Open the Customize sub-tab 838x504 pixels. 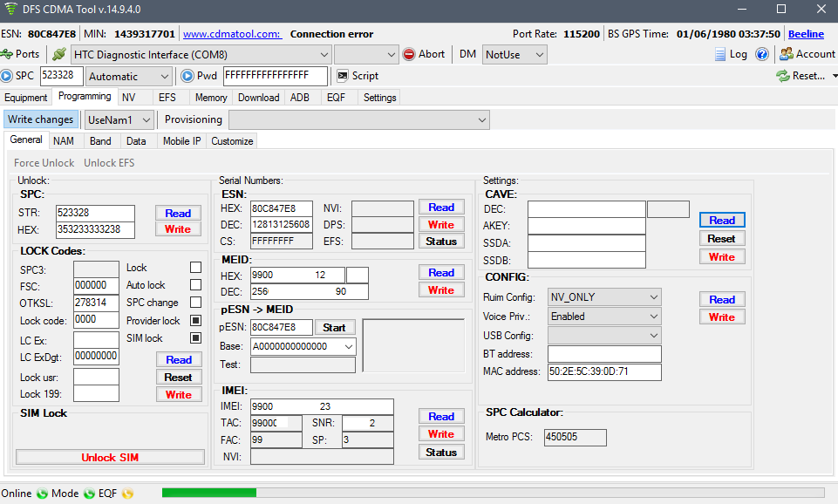[232, 141]
